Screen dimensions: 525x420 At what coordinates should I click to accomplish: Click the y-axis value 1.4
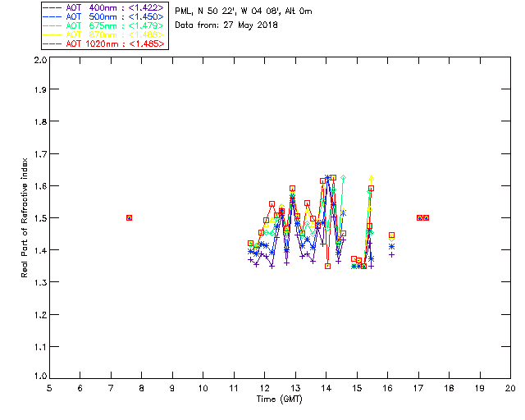coord(40,250)
